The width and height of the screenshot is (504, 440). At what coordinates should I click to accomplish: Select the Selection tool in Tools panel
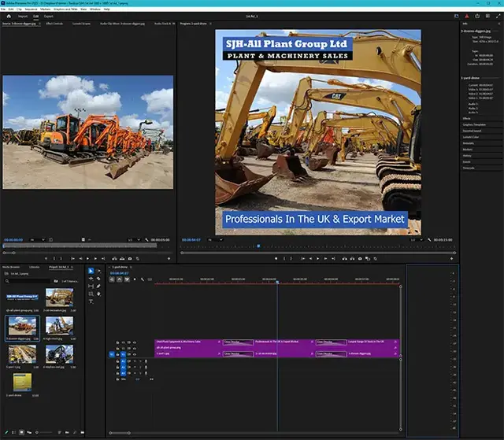tap(91, 271)
